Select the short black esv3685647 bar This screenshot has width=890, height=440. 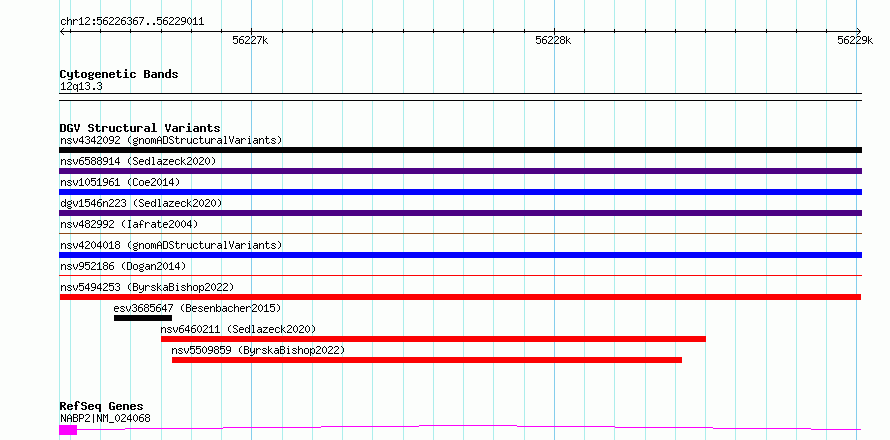click(x=142, y=318)
